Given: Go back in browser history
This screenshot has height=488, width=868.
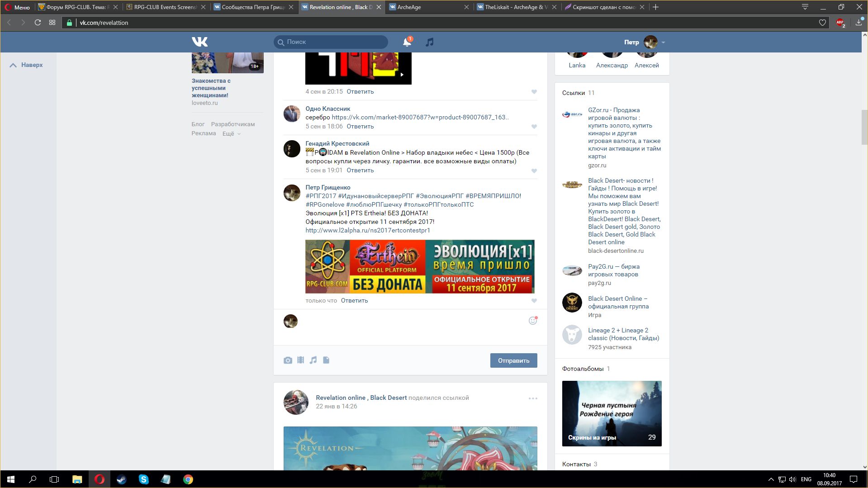Looking at the screenshot, I should tap(9, 23).
